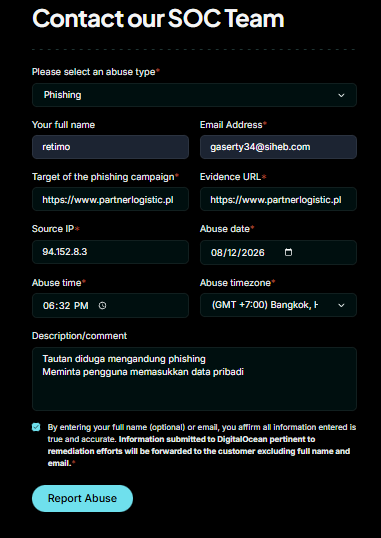
Task: Click the Evidence URL input field
Action: (x=278, y=199)
